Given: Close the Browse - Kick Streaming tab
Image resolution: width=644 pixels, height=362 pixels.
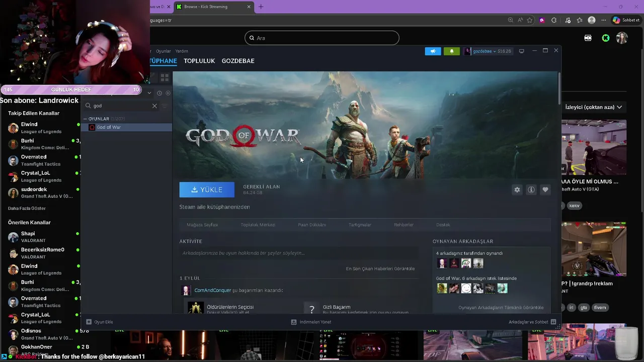Looking at the screenshot, I should (249, 7).
